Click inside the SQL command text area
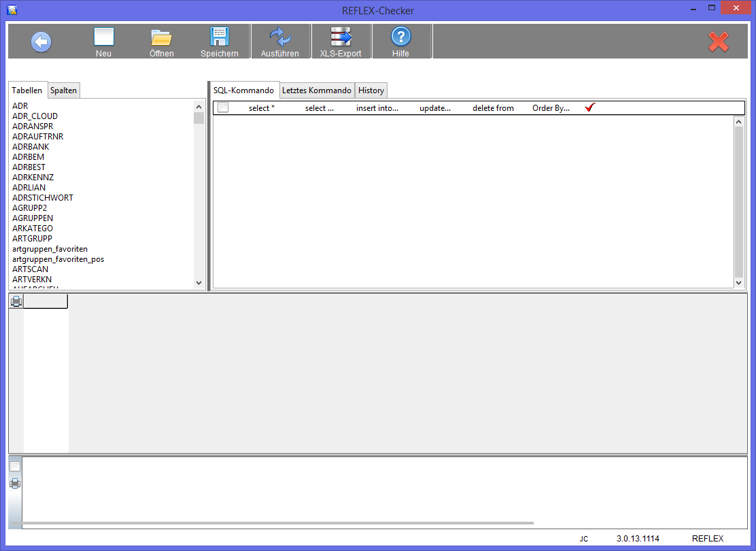 (x=473, y=201)
